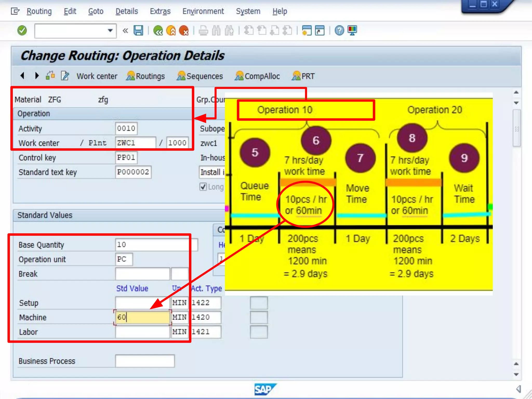Click the Save floppy disk icon
Viewport: 532px width, 399px height.
pos(138,31)
